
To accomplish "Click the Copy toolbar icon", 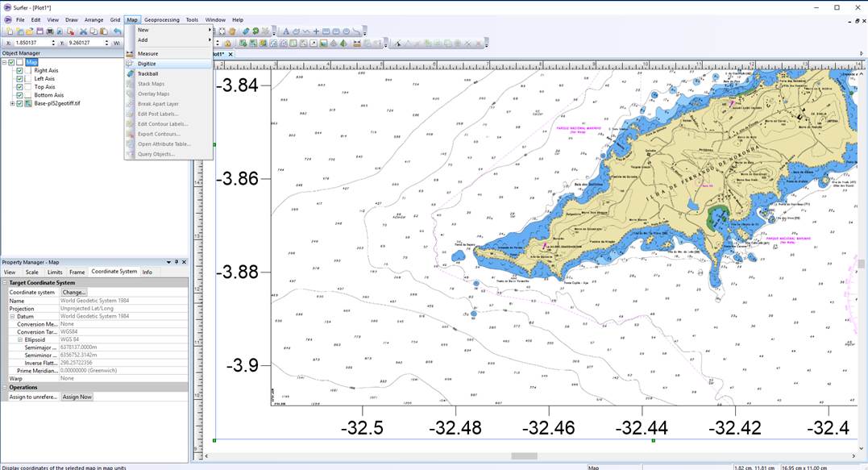I will tap(93, 31).
